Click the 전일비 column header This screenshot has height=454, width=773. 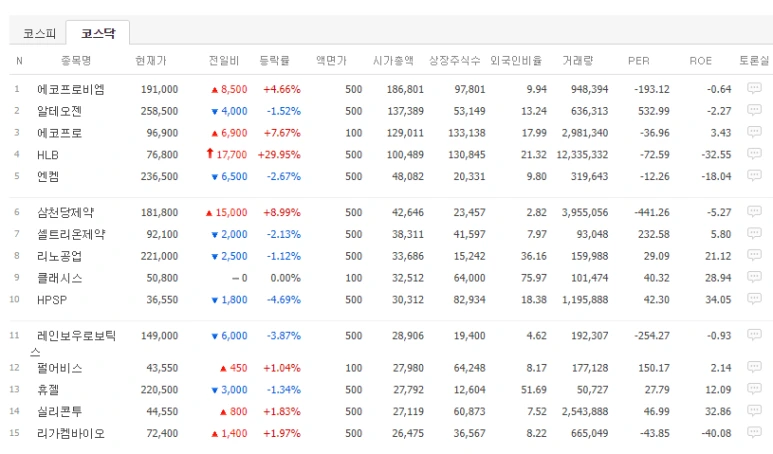coord(224,61)
